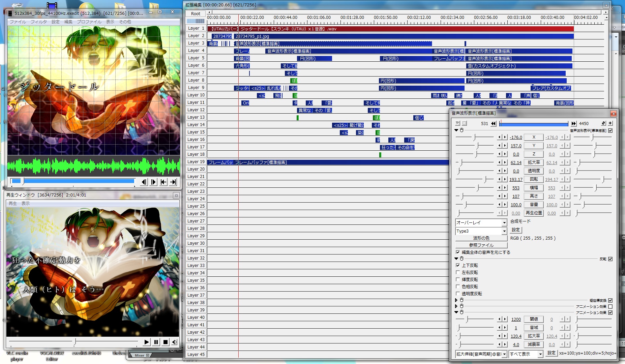Collapse 反転 section triangle
The width and height of the screenshot is (625, 364).
pos(456,259)
